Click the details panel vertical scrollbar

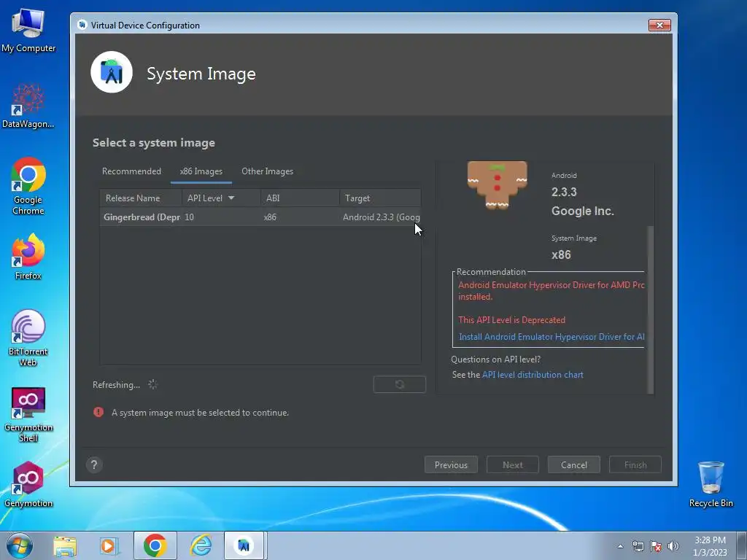[650, 309]
